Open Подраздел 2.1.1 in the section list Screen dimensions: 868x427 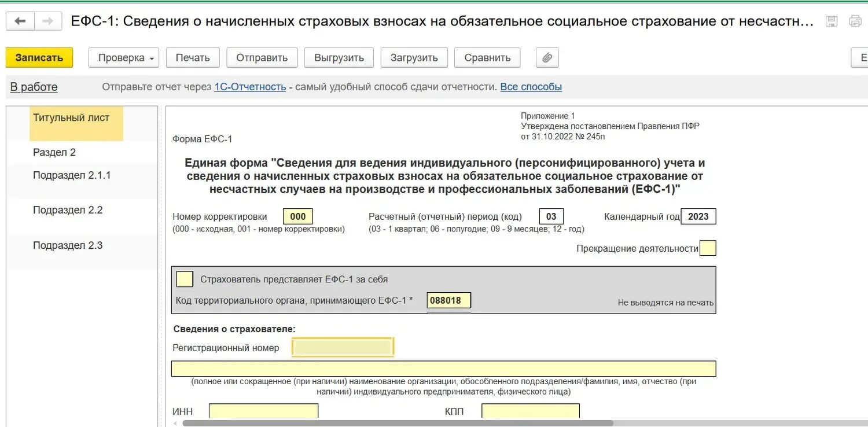coord(72,175)
